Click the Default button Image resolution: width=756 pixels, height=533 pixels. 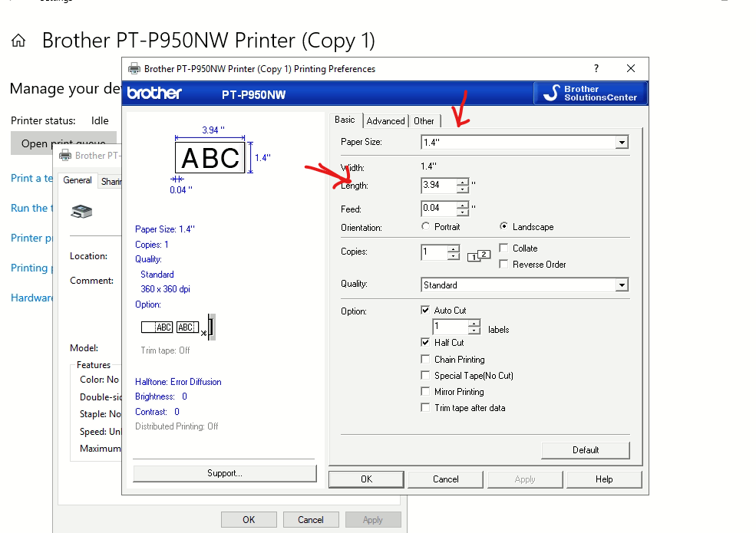(586, 450)
